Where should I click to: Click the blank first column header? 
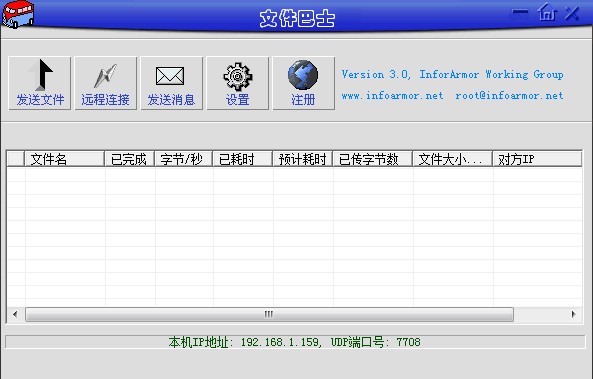click(16, 159)
